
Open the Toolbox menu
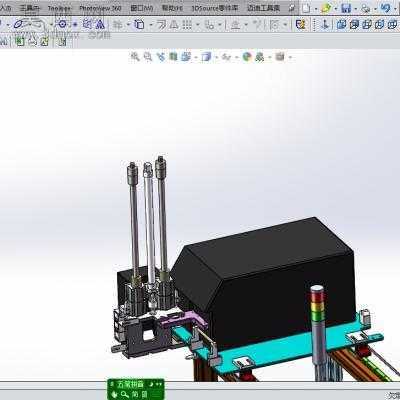point(59,8)
